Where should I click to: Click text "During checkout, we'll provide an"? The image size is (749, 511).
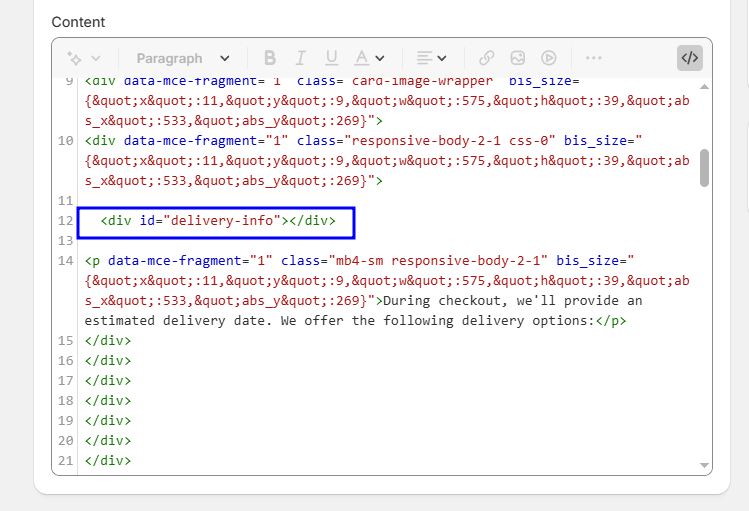513,301
